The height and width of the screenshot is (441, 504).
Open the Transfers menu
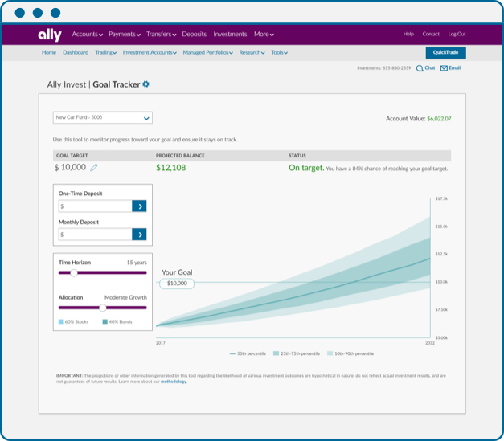tap(161, 34)
